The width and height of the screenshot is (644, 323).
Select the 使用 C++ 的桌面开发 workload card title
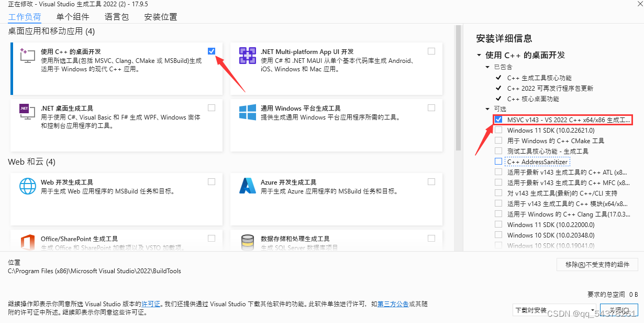point(71,52)
